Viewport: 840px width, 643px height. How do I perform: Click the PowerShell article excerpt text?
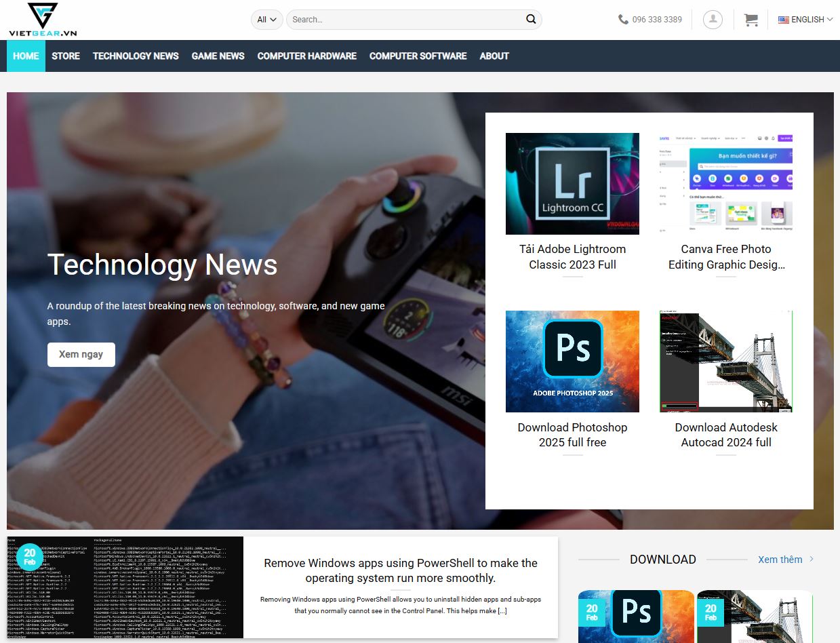point(401,605)
